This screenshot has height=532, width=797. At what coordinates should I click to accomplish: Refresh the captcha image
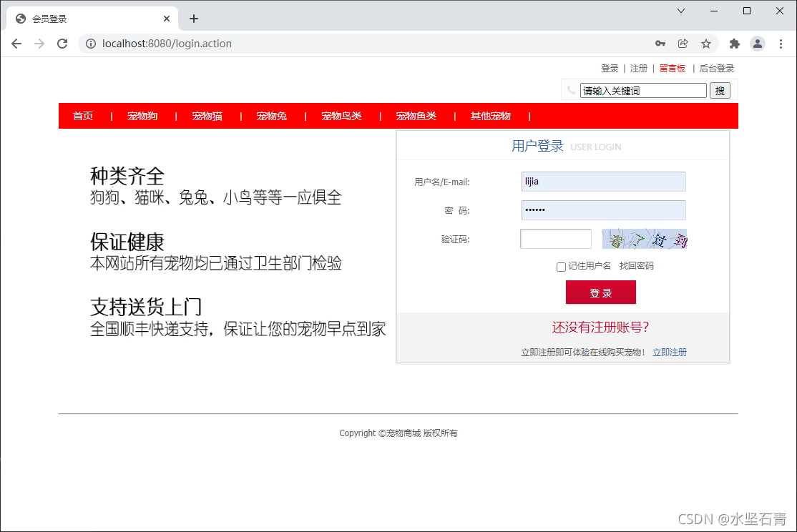pyautogui.click(x=645, y=239)
